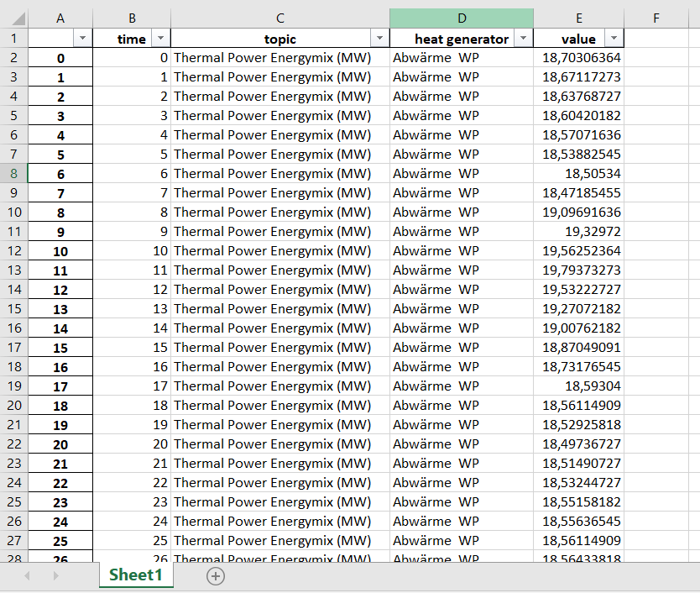Click bold index cell 13 in column A
Screen dimensions: 700x593
(60, 309)
